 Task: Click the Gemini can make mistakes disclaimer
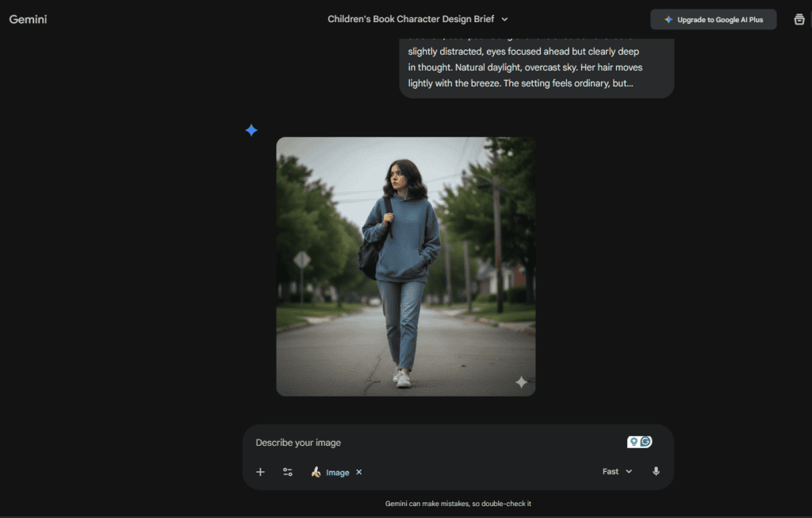458,503
